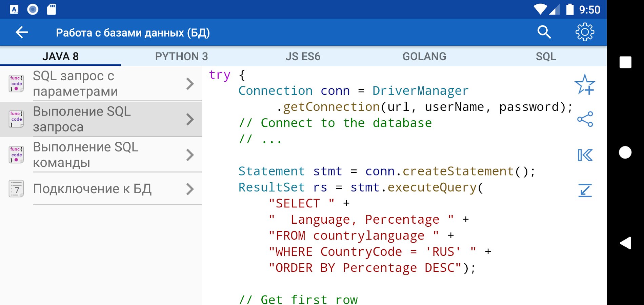Tap the 'WHERE CountryCode' line

click(x=380, y=252)
